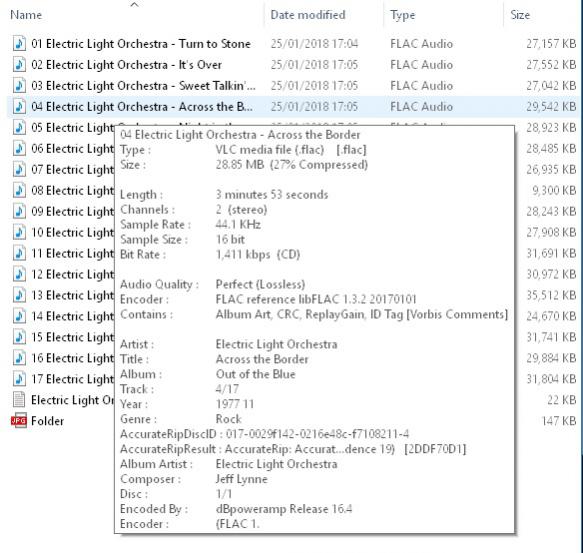Click the audio icon next to track 12
This screenshot has width=583, height=553.
pos(19,274)
